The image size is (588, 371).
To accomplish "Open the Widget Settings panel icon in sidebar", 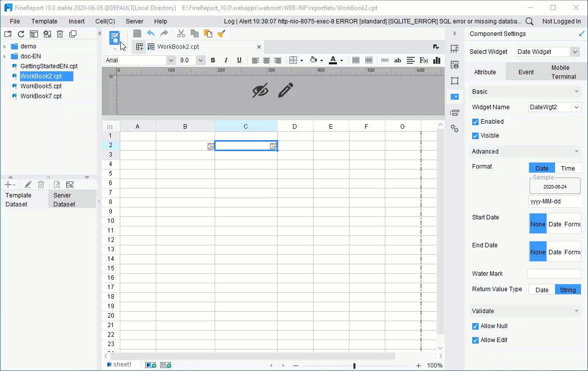I will [x=455, y=97].
